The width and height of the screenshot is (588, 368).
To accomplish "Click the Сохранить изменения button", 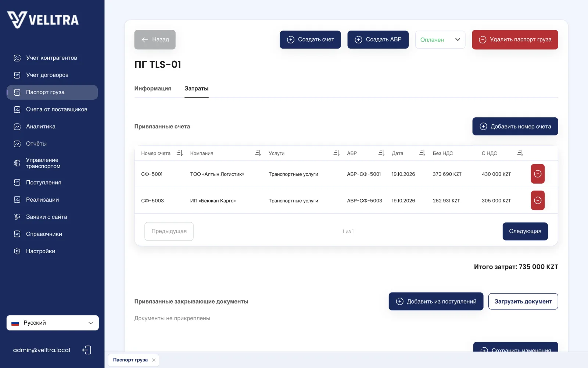I will pyautogui.click(x=516, y=347).
